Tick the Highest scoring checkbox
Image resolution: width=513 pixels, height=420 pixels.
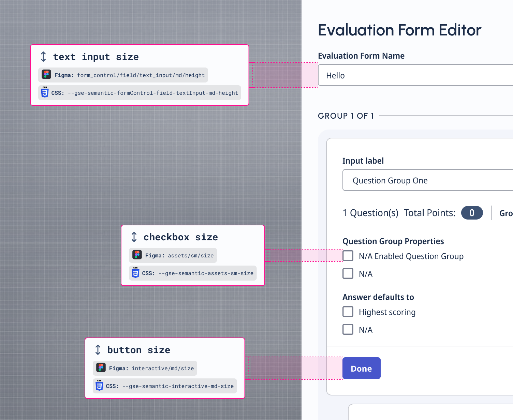(x=348, y=312)
